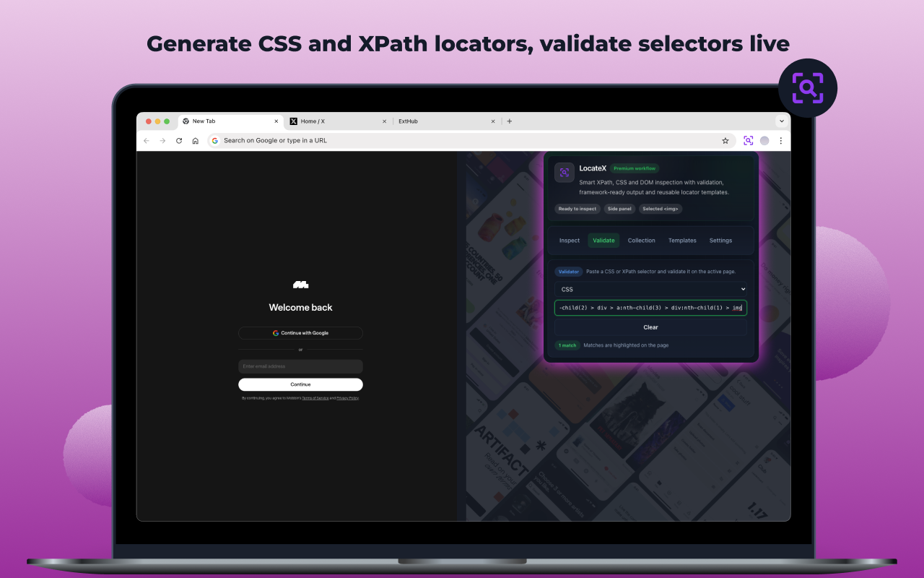Screen dimensions: 924x578
Task: Click the 1 match badge
Action: coord(567,345)
